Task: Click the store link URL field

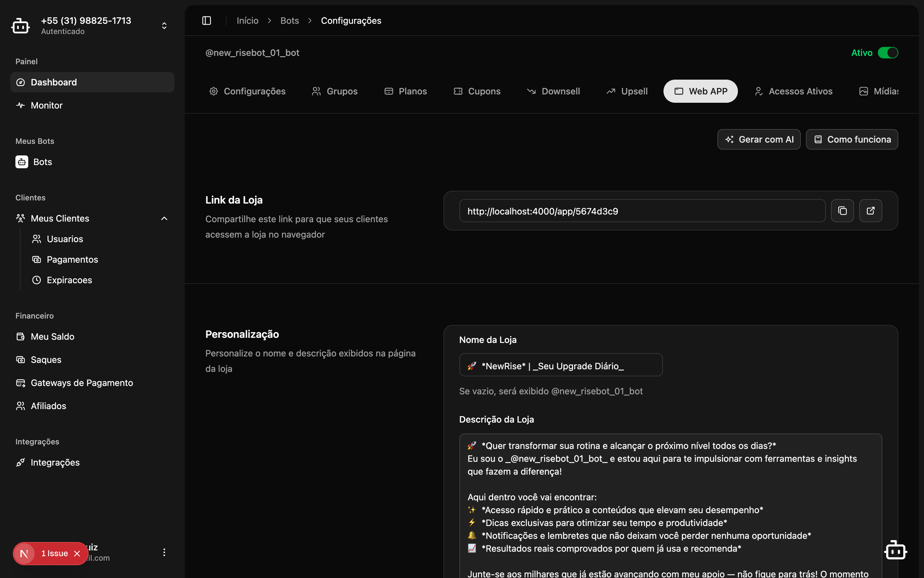Action: point(642,211)
